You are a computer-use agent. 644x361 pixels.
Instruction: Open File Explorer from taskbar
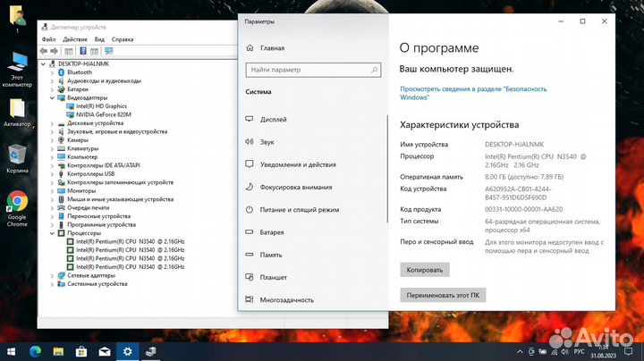pyautogui.click(x=58, y=351)
